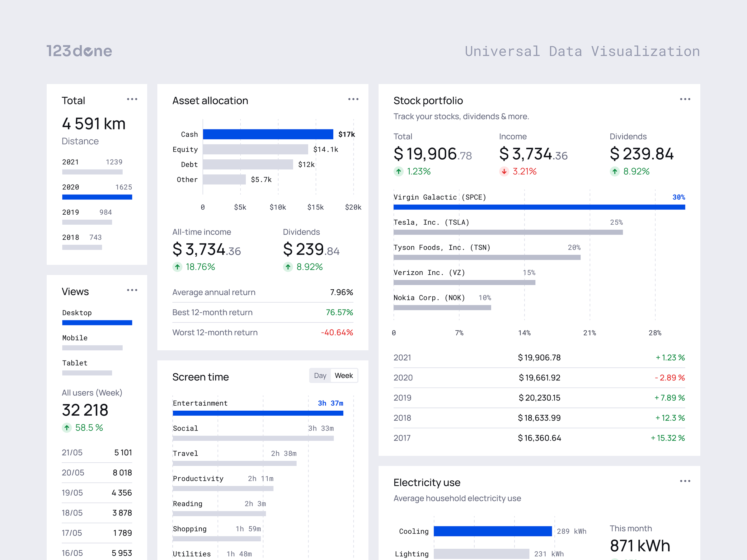Viewport: 747px width, 560px height.
Task: Select the Mobile entry under Views
Action: tap(75, 338)
